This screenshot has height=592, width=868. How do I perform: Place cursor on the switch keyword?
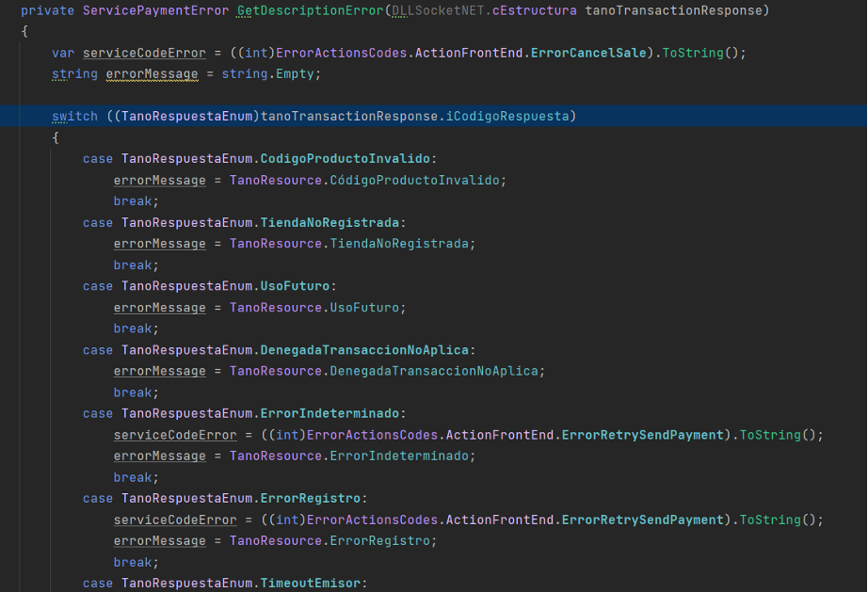pos(74,117)
